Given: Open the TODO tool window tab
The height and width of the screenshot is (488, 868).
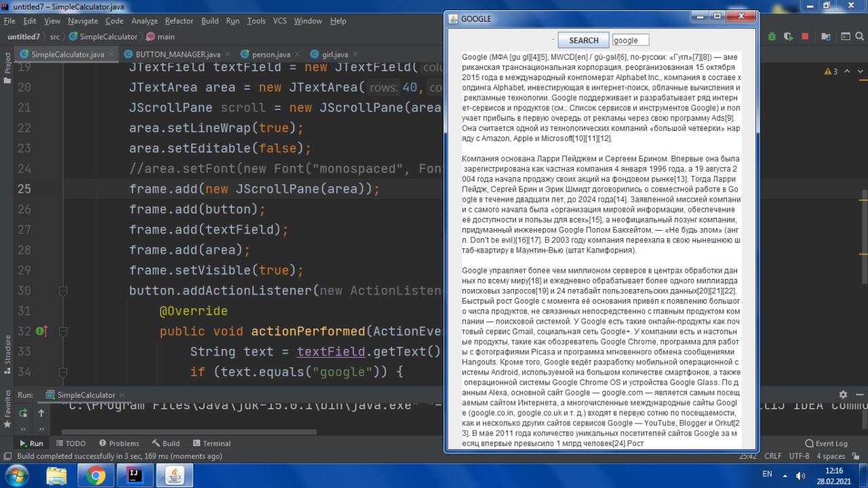Looking at the screenshot, I should click(70, 443).
